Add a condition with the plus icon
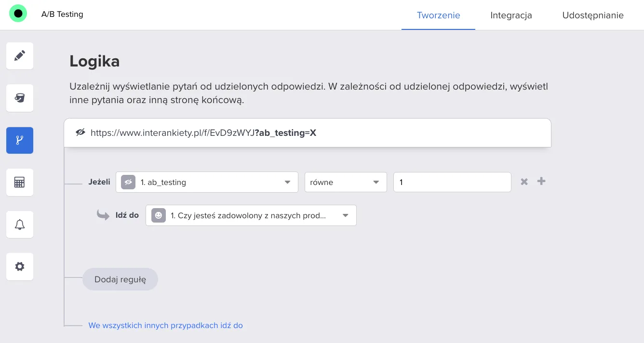This screenshot has height=343, width=644. pos(541,181)
